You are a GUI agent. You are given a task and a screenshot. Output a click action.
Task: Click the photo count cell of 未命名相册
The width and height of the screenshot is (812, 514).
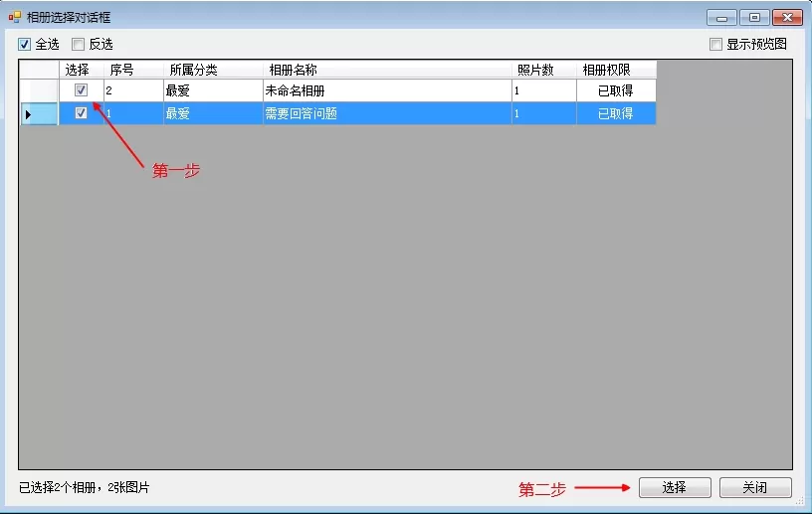coord(543,90)
